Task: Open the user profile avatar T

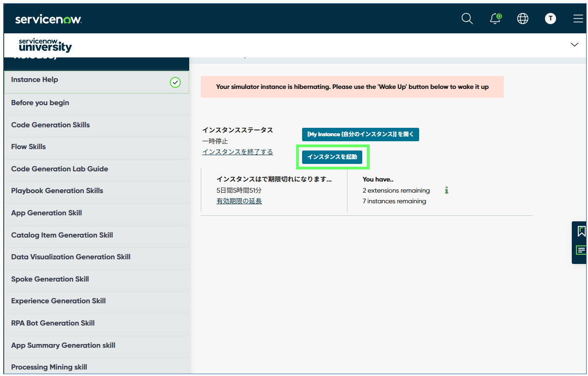Action: 550,19
